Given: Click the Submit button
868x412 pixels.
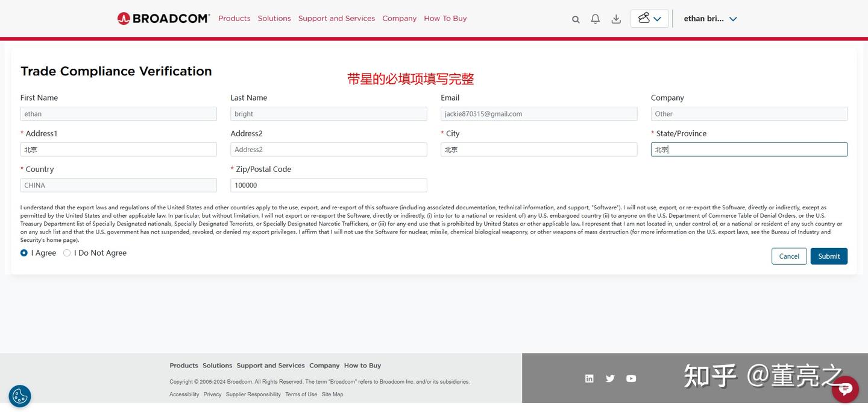Looking at the screenshot, I should pos(829,256).
